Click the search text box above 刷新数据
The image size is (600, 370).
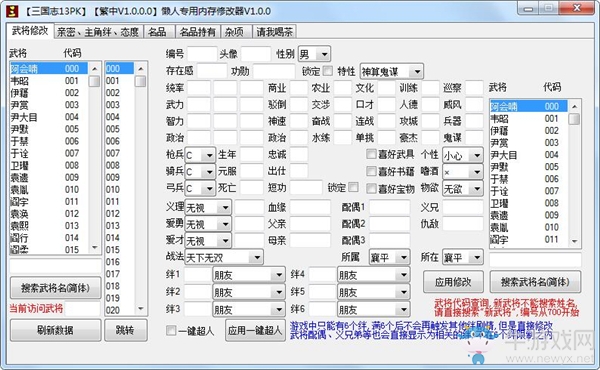click(55, 266)
